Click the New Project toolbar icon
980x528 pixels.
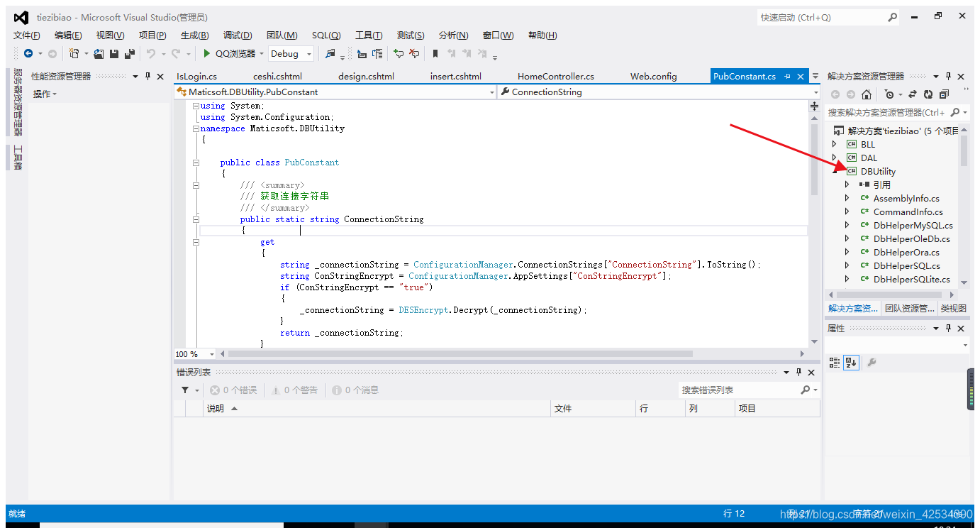(x=74, y=53)
